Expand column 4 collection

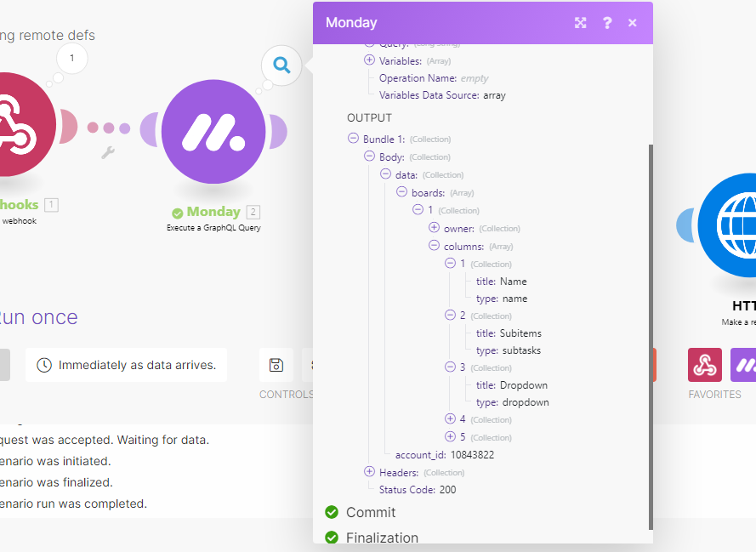click(450, 419)
